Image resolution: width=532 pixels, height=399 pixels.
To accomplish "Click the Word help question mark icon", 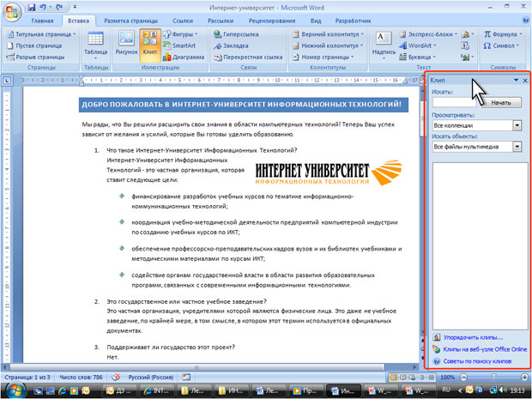I will pyautogui.click(x=526, y=21).
